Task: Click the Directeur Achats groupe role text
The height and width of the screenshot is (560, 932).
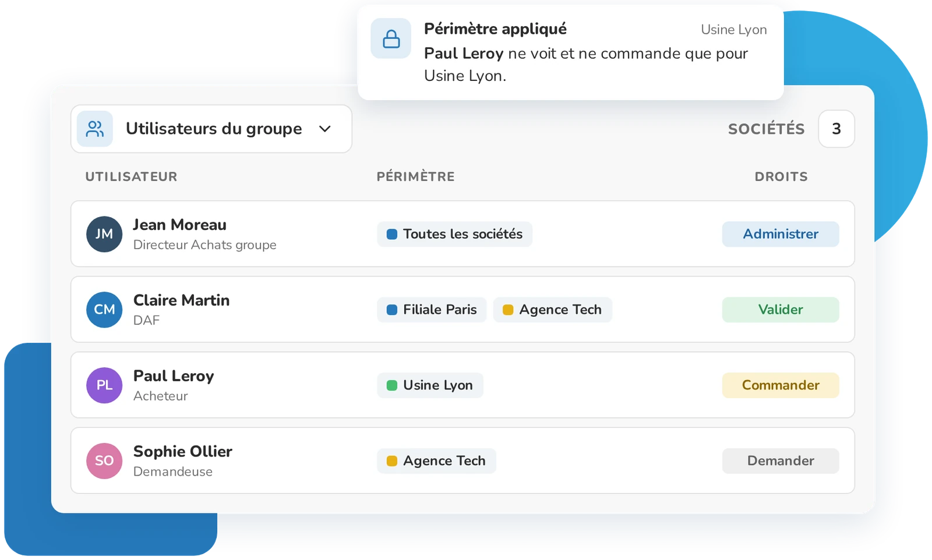Action: pos(204,245)
